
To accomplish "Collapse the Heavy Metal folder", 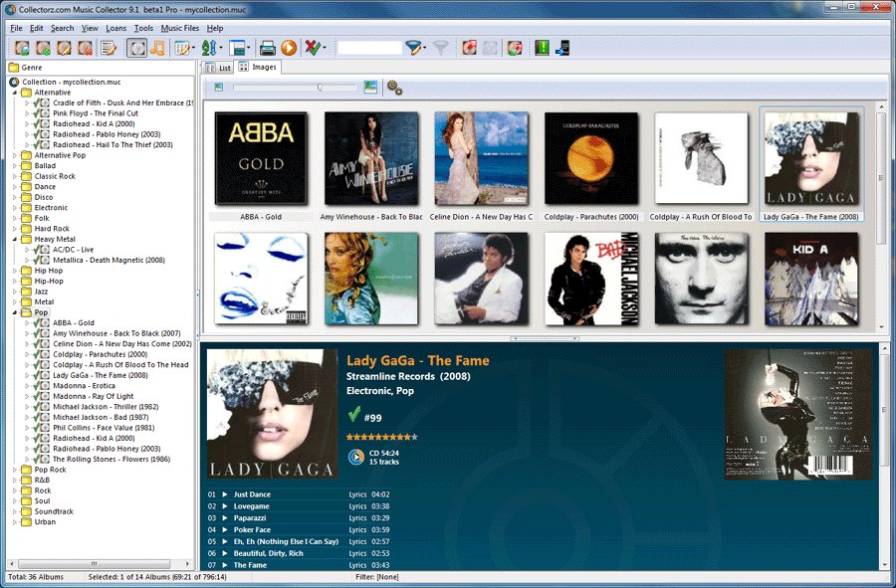I will coord(15,239).
